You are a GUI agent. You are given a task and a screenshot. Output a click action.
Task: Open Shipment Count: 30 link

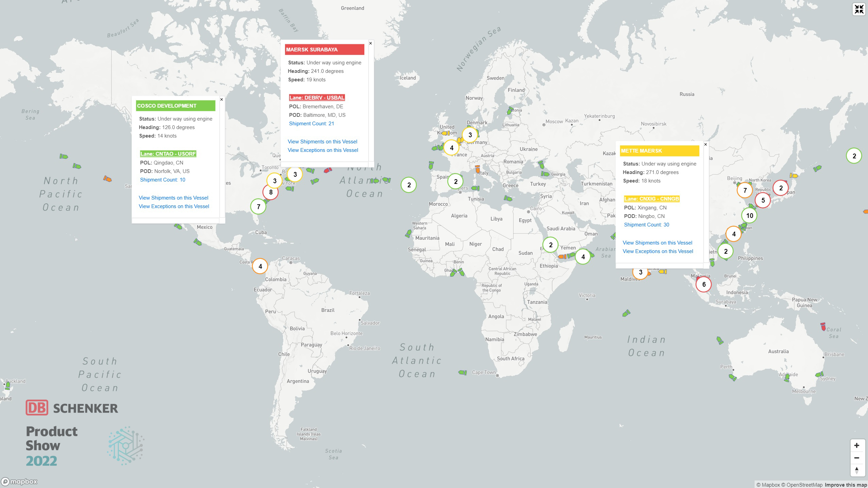pos(647,225)
